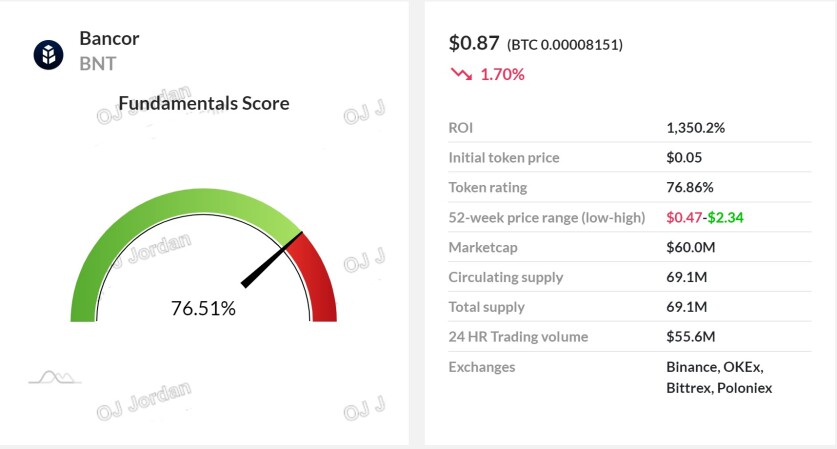
Task: Click the $0.87 current price
Action: coord(474,43)
